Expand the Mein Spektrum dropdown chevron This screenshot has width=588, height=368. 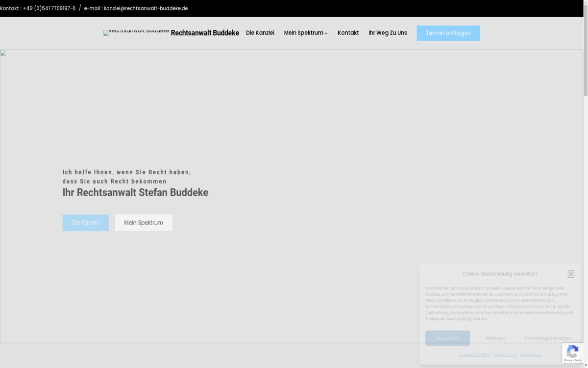click(x=326, y=33)
